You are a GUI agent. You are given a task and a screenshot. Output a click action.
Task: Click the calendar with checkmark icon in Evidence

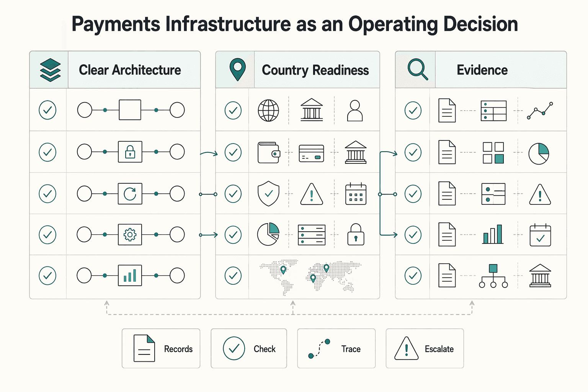coord(540,235)
